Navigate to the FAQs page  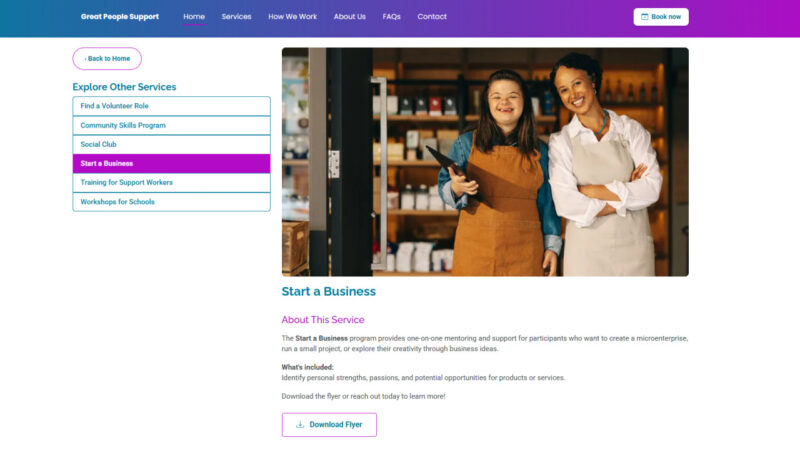pos(391,17)
